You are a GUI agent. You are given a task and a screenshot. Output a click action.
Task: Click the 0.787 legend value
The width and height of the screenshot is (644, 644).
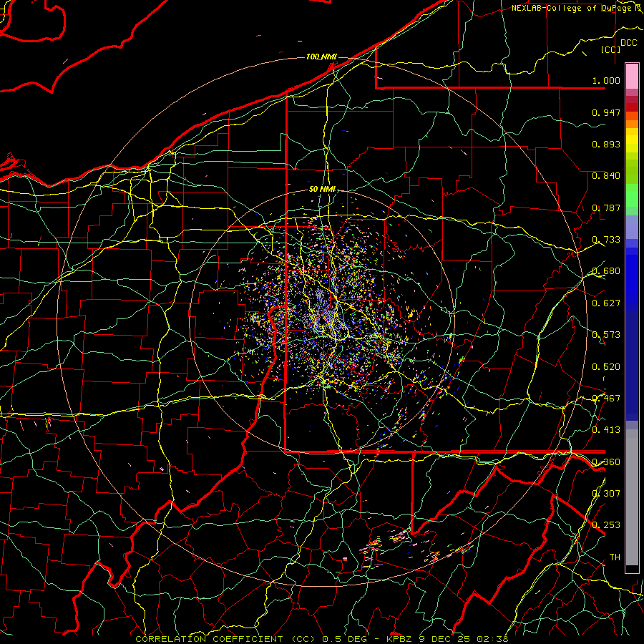click(x=606, y=208)
